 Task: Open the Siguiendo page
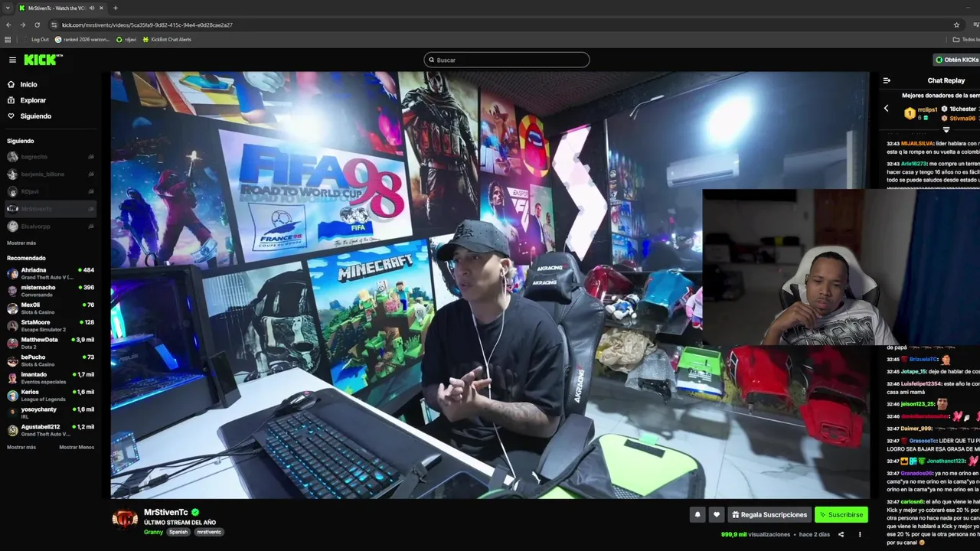coord(36,116)
